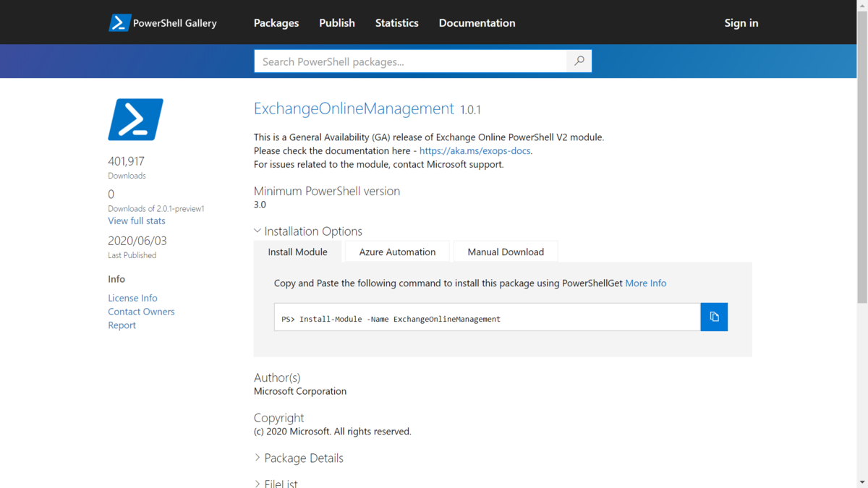The height and width of the screenshot is (488, 868).
Task: Click the package's PowerShell logo image
Action: pyautogui.click(x=135, y=119)
